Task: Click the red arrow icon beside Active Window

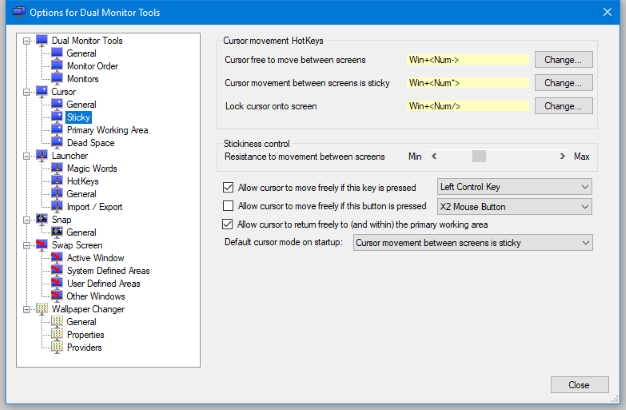Action: pos(57,257)
